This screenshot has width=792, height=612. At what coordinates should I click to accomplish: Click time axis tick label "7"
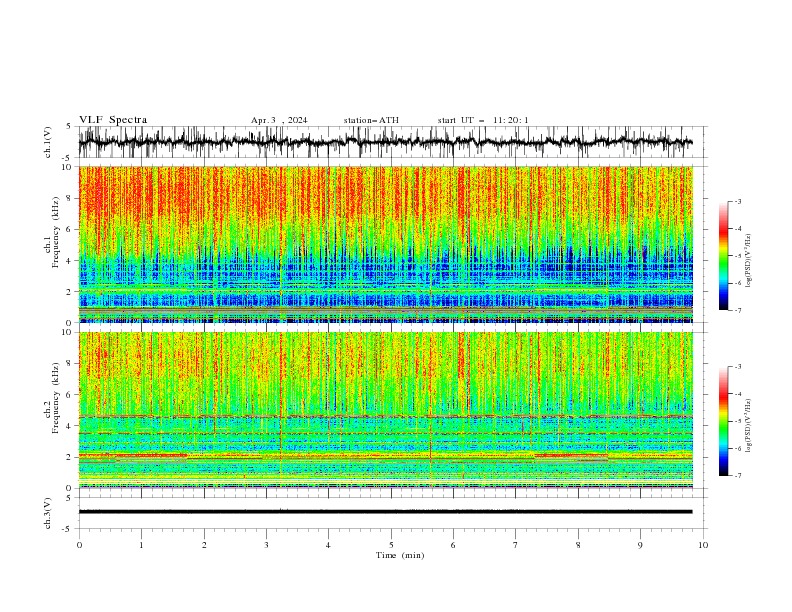[516, 545]
